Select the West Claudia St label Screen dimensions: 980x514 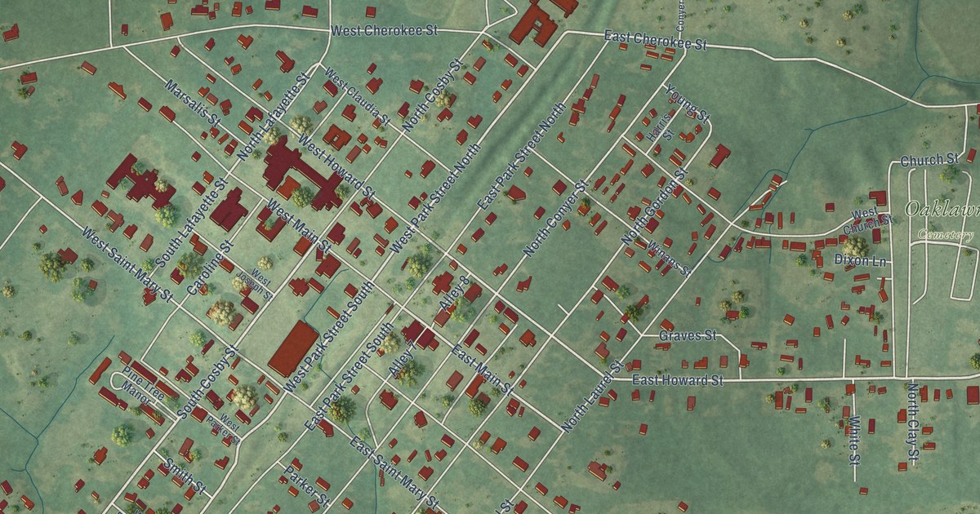(x=356, y=97)
